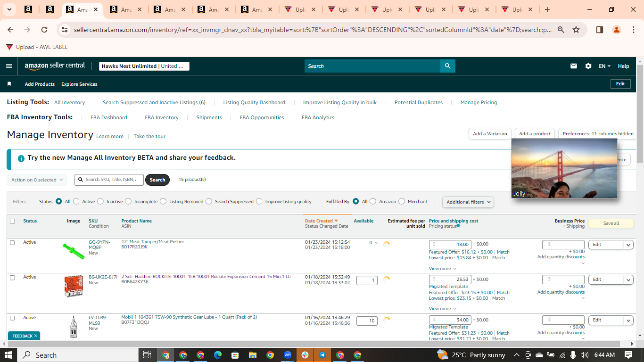Filter by Fulfilled By Amazon
Screen dimensions: 644x362
[373, 201]
